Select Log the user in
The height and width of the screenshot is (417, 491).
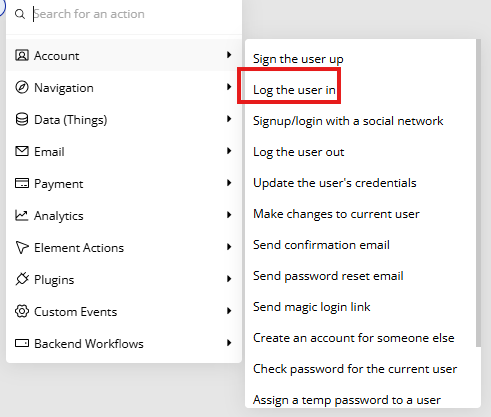click(x=294, y=90)
